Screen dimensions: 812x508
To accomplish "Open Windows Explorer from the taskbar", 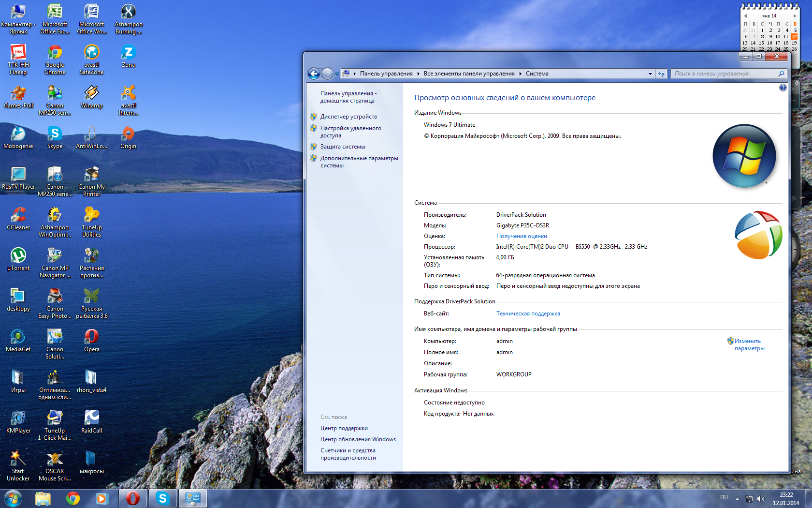I will (x=43, y=498).
